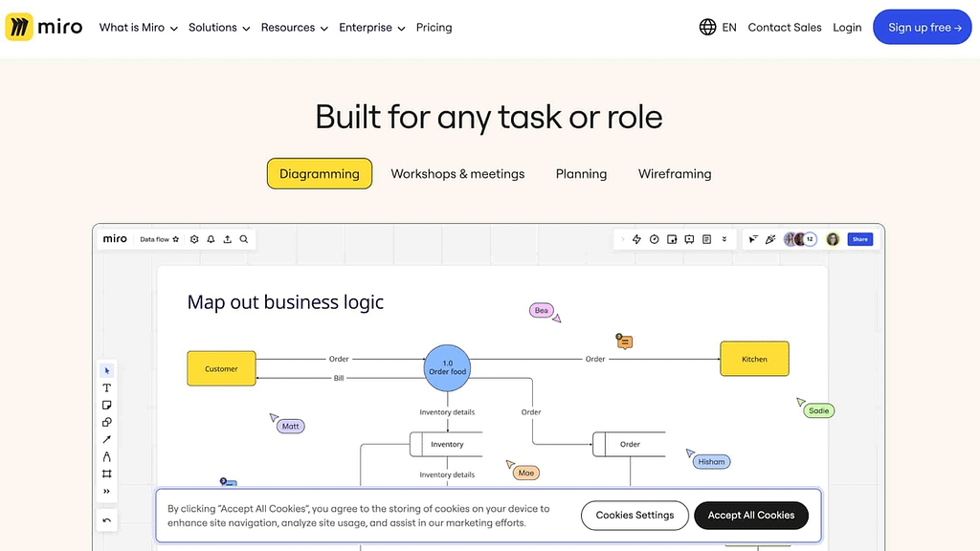Click the board search magnifier icon

click(244, 239)
